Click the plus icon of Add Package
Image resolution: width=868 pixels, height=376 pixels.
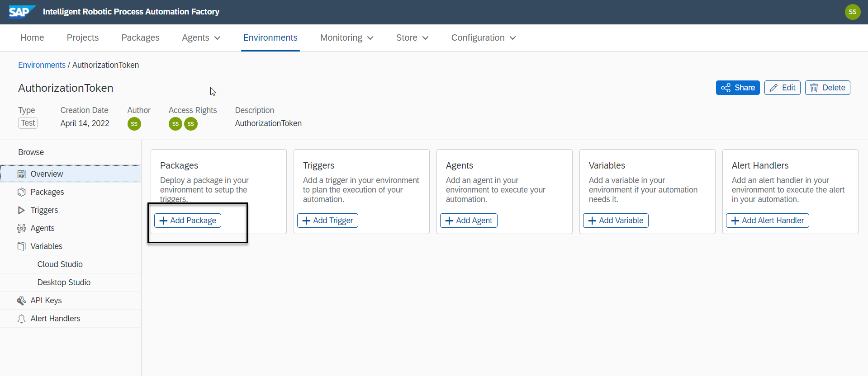pyautogui.click(x=164, y=221)
